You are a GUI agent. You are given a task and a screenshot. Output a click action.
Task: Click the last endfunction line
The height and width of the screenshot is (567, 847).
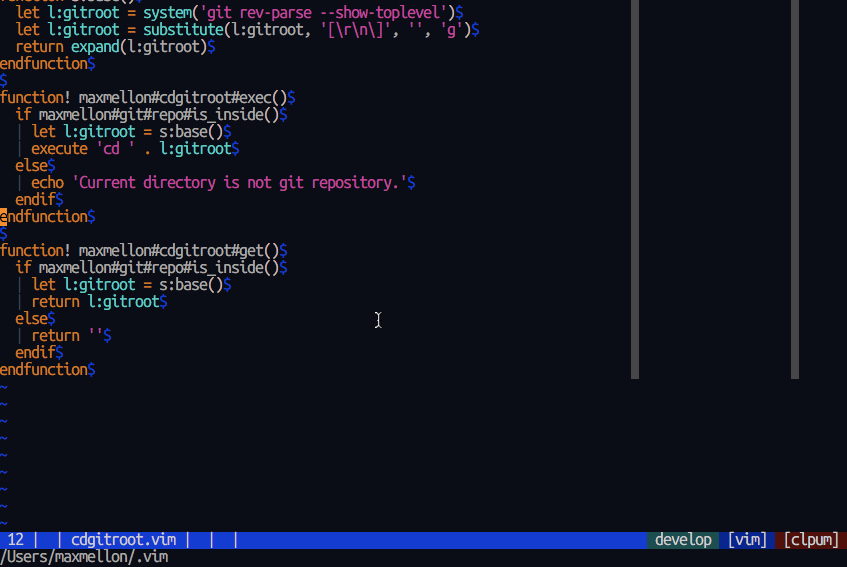click(44, 369)
